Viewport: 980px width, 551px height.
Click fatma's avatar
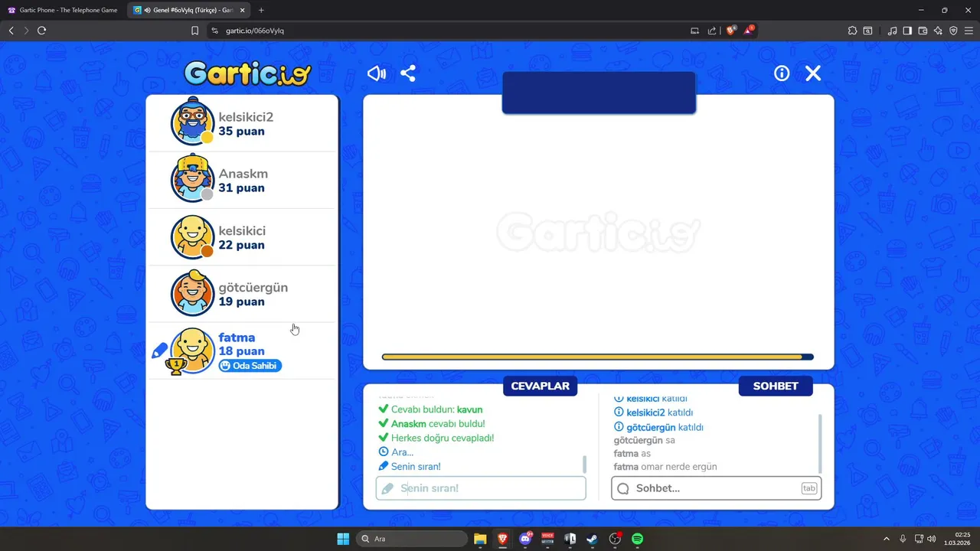tap(192, 350)
